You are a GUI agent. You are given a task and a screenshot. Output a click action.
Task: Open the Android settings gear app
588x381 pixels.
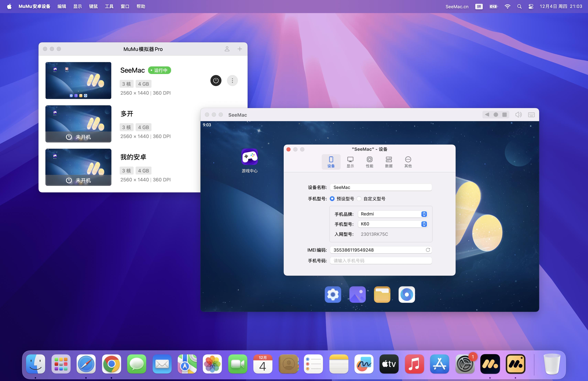[333, 294]
